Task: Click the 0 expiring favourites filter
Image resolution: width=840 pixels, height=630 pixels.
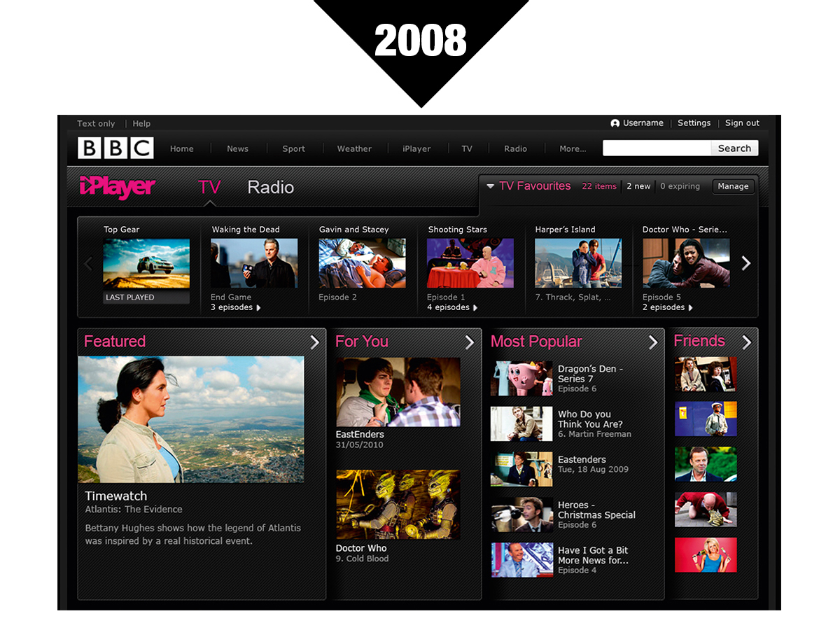Action: (x=680, y=186)
